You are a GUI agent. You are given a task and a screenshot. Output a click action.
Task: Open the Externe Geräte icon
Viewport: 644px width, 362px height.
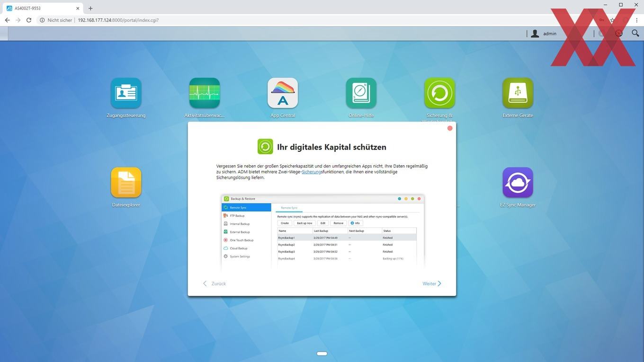tap(518, 93)
